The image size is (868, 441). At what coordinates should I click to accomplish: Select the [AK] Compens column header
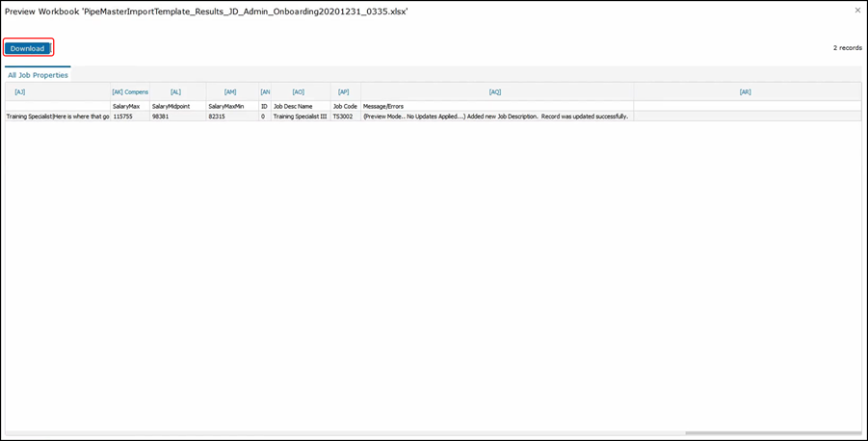coord(130,92)
